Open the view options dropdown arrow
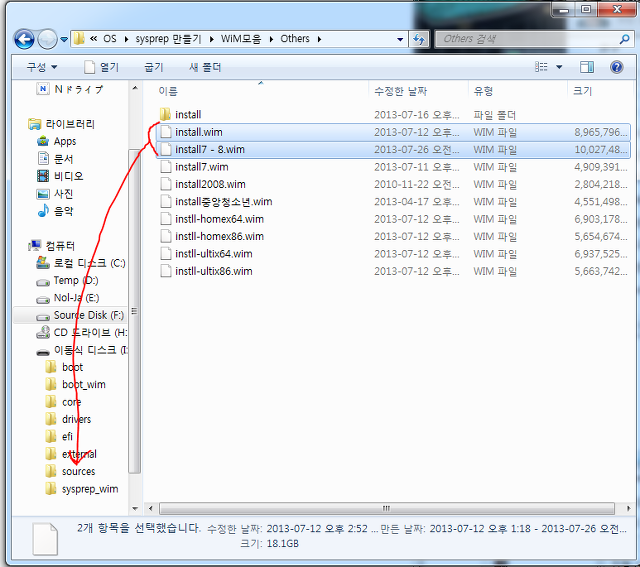640x567 pixels. 559,67
